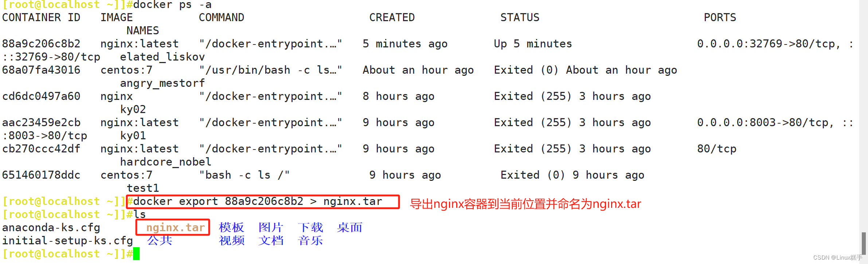The height and width of the screenshot is (264, 868).
Task: Click the centos:7 image of container 68a07fa43016
Action: pyautogui.click(x=126, y=70)
